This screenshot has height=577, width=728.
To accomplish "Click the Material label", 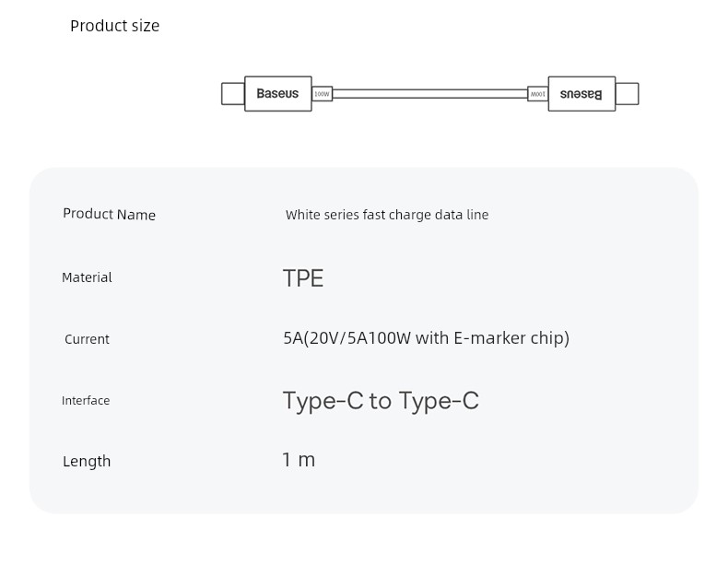I will coord(87,277).
